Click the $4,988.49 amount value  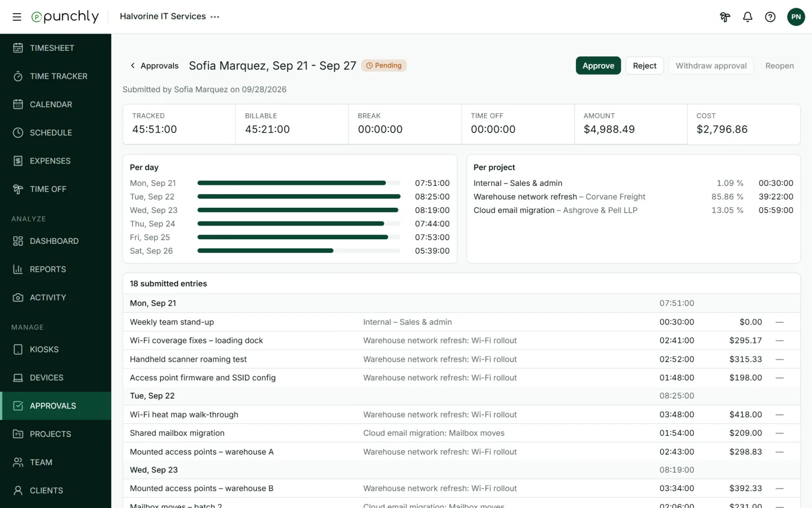tap(609, 130)
